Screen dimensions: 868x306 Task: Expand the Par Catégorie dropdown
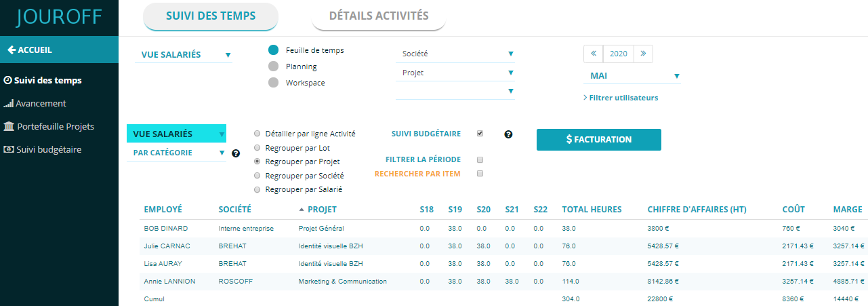[x=177, y=153]
